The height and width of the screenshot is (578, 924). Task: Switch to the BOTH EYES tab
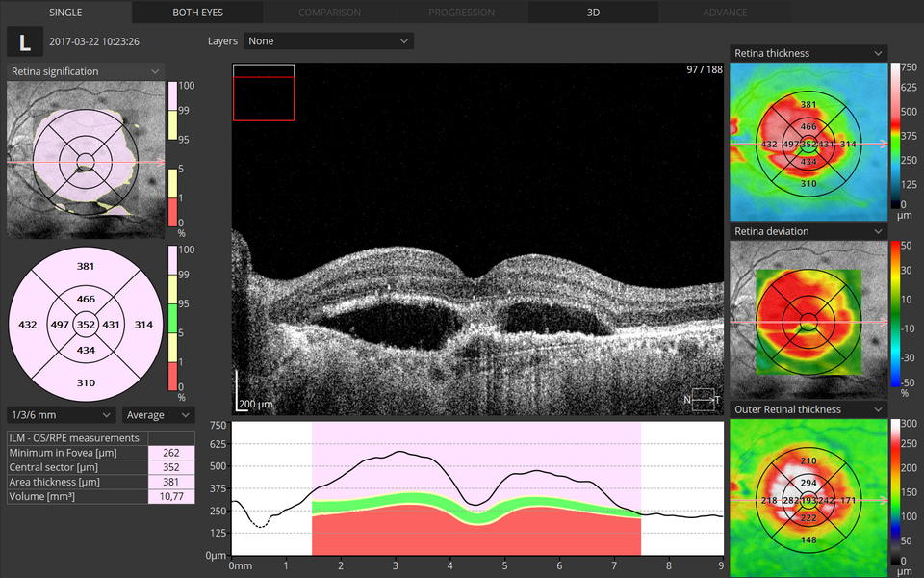[x=197, y=13]
